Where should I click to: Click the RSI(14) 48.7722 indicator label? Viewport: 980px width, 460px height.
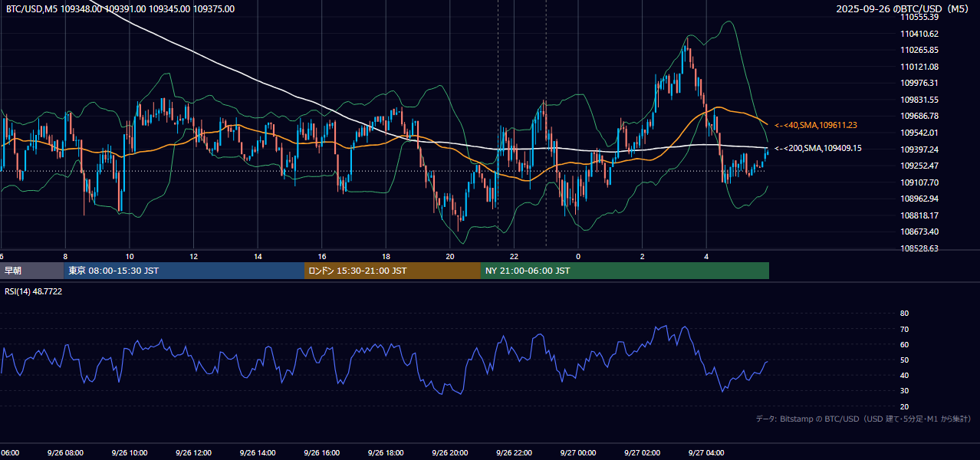click(34, 291)
